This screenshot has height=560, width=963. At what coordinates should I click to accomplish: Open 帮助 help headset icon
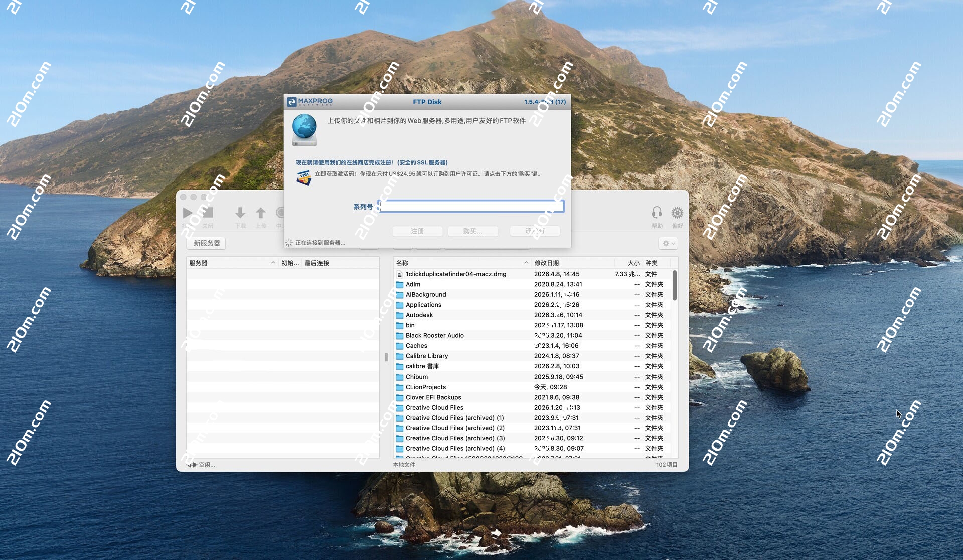tap(657, 213)
